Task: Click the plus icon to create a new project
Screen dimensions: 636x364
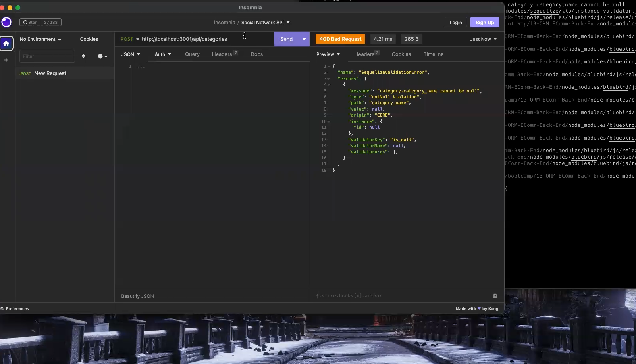Action: click(6, 60)
